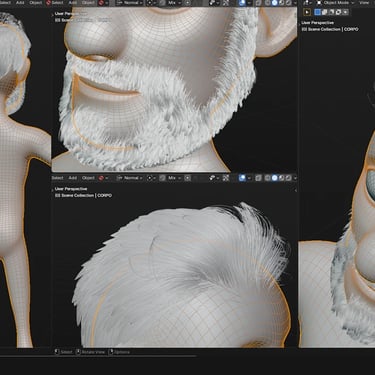The image size is (375, 375).
Task: Expand sidebar arrow in lower hair viewport
Action: click(x=295, y=190)
